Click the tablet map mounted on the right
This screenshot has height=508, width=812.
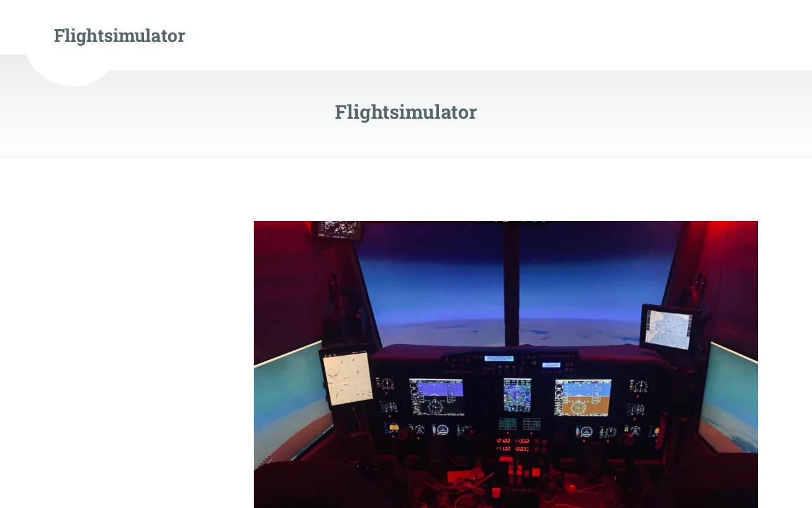(x=669, y=330)
